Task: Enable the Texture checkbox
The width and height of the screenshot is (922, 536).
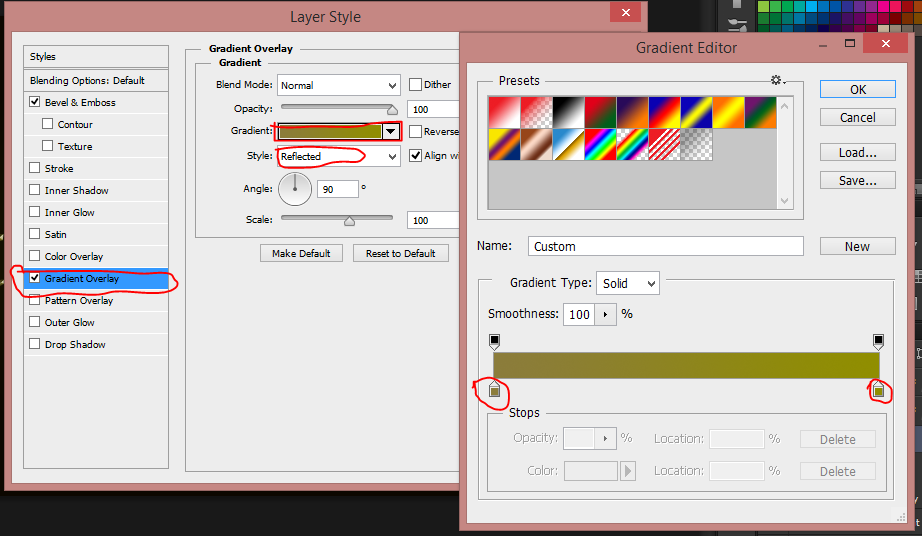Action: [48, 146]
